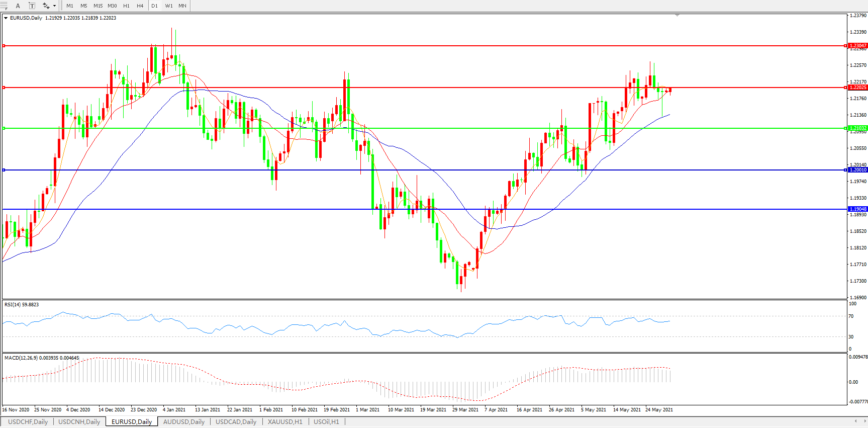Select the text label tool (T box)
The width and height of the screenshot is (868, 428).
(32, 6)
